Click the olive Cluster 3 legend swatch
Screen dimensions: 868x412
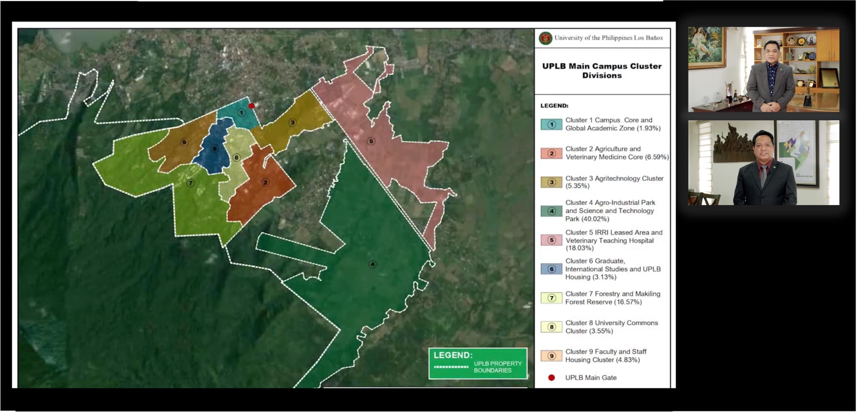click(x=551, y=182)
